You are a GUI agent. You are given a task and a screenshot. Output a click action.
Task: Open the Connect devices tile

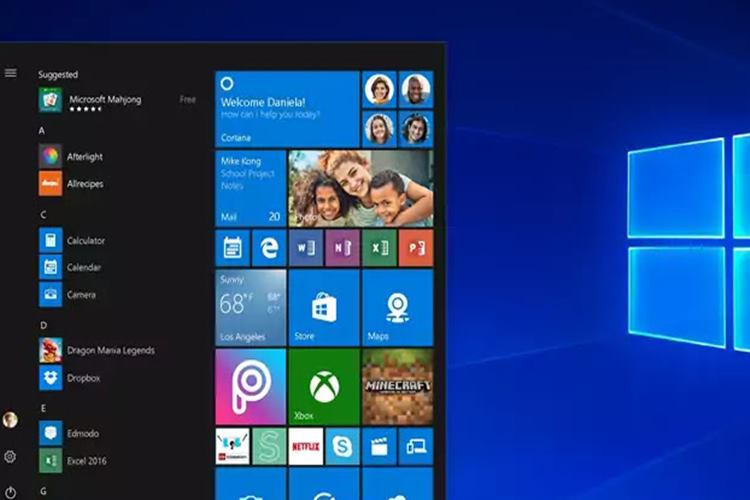[416, 446]
